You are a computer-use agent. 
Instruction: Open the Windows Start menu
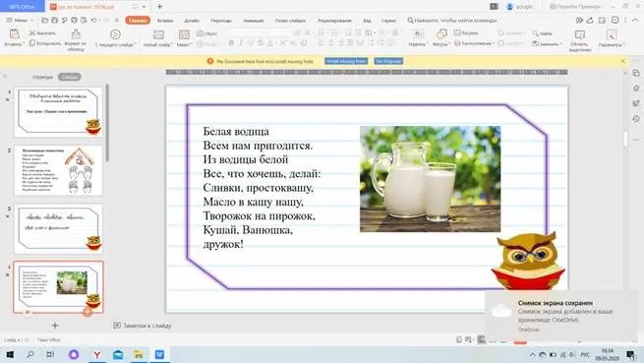click(x=10, y=354)
